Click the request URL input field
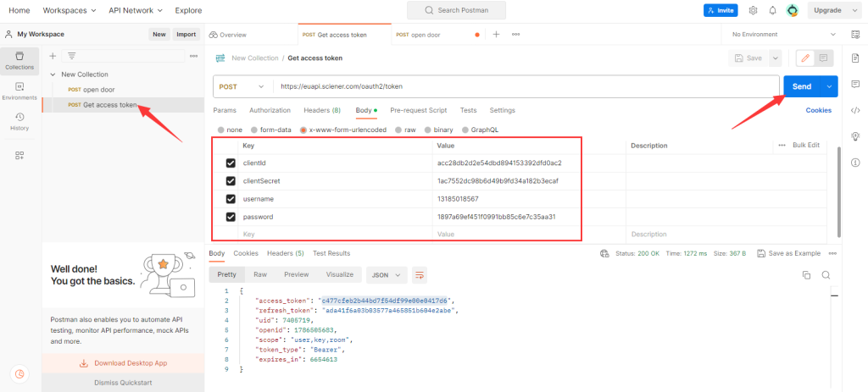868x392 pixels. [x=526, y=86]
